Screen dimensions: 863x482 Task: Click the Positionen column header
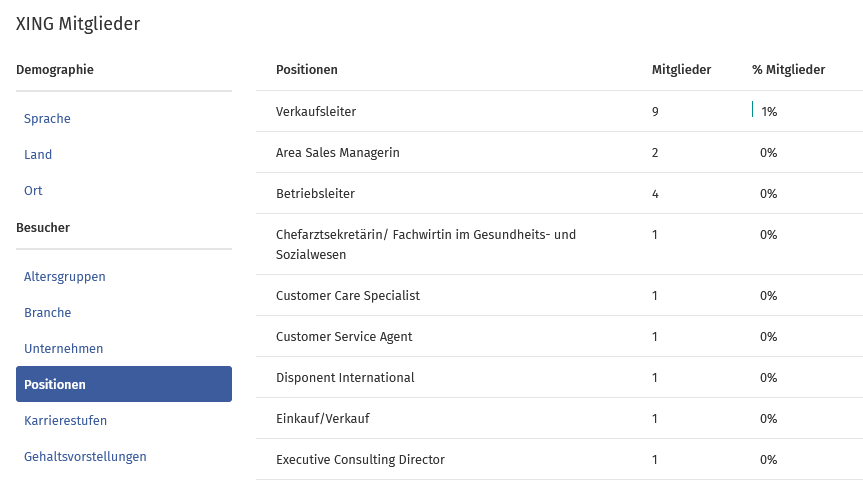[307, 70]
